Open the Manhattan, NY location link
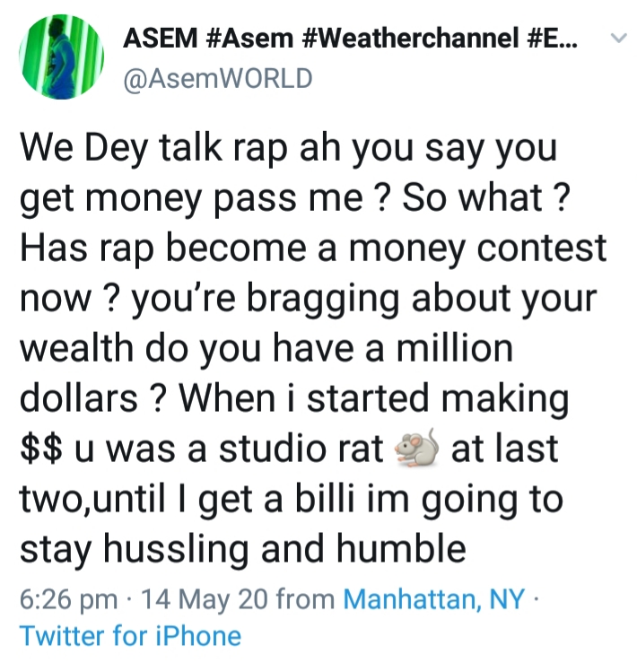637x672 pixels. coord(434,598)
